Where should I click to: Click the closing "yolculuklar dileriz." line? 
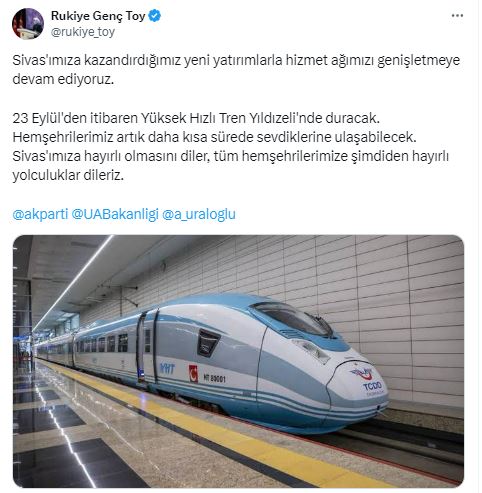tap(68, 175)
